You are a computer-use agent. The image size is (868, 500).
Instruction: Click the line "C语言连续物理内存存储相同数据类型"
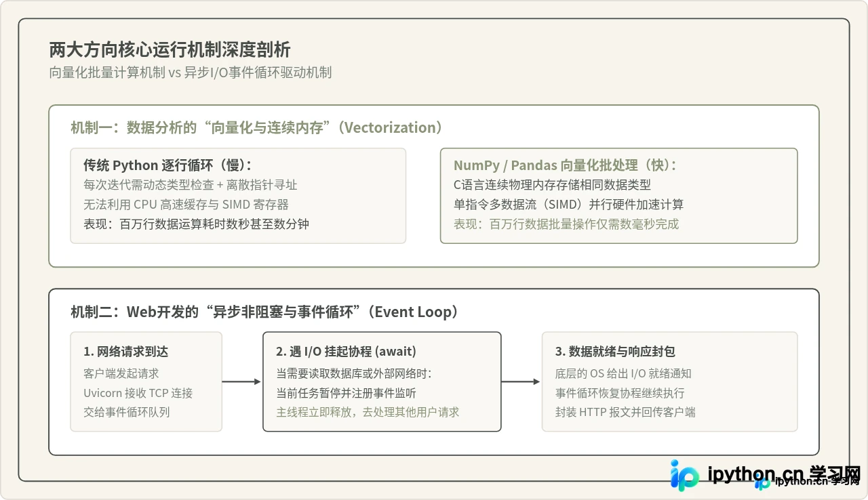tap(553, 185)
